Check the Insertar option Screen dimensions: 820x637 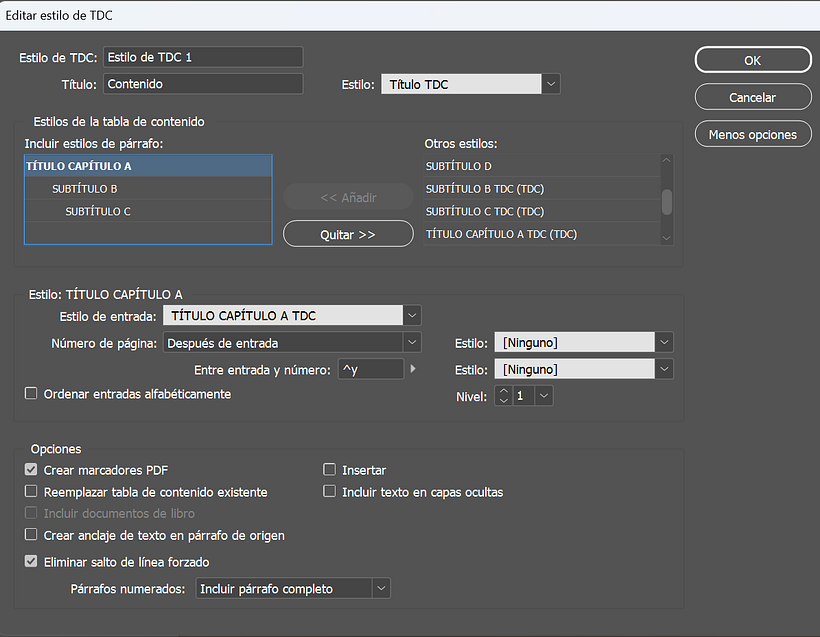[329, 470]
